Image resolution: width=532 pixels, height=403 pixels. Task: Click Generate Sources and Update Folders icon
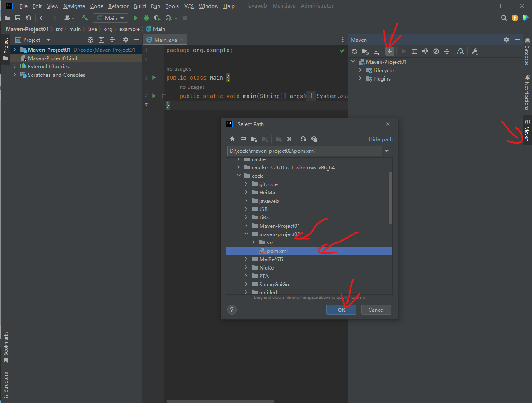(x=365, y=51)
